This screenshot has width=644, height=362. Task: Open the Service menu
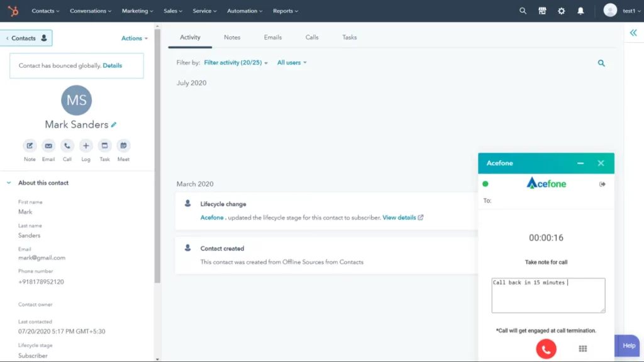point(204,11)
